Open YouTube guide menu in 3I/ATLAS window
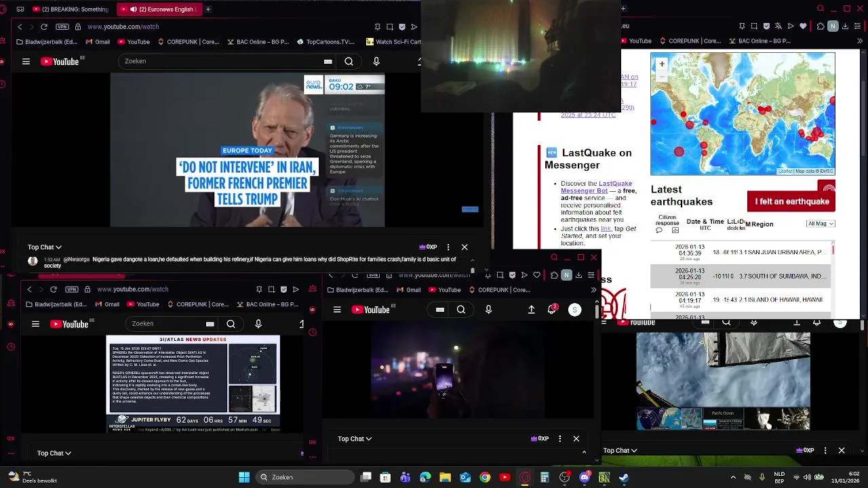 tap(35, 324)
